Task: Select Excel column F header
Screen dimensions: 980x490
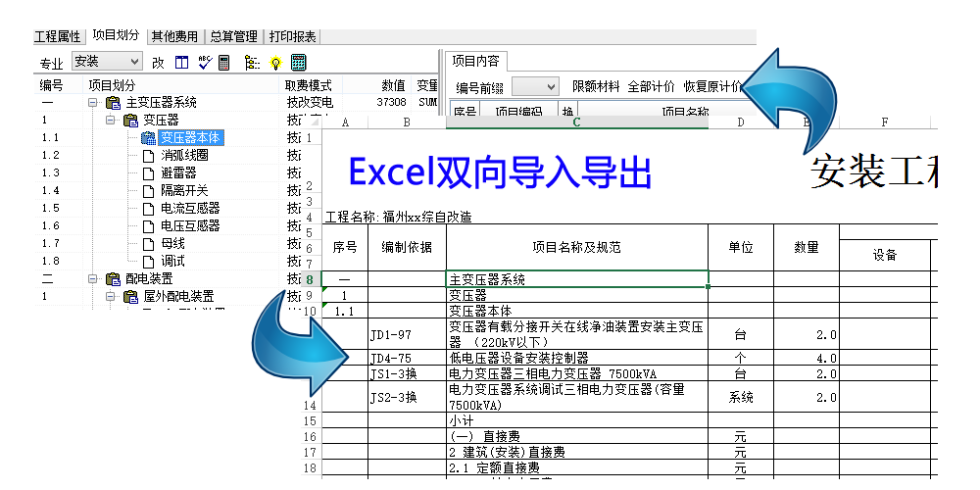Action: pos(885,122)
